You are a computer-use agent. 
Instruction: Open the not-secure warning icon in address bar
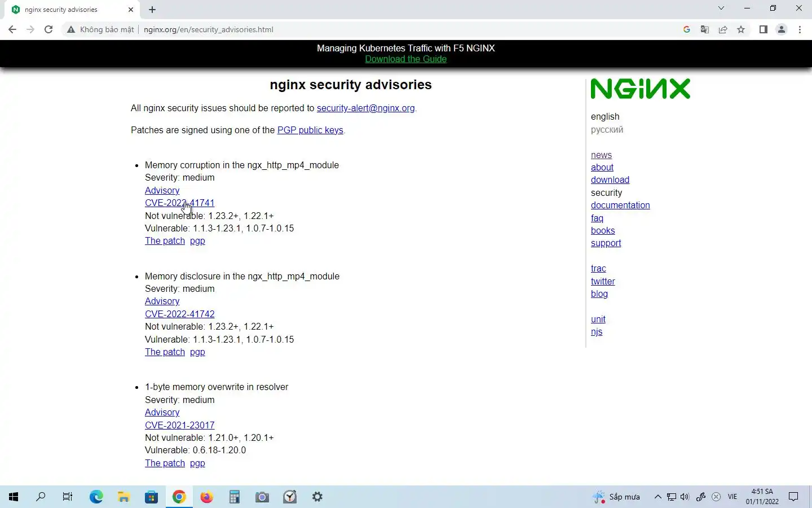click(71, 29)
